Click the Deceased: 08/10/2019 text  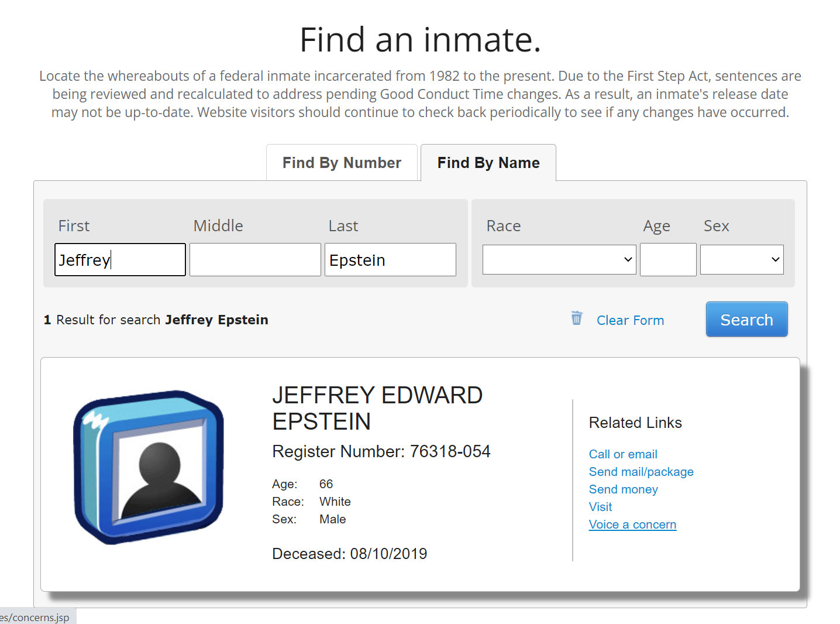(350, 554)
